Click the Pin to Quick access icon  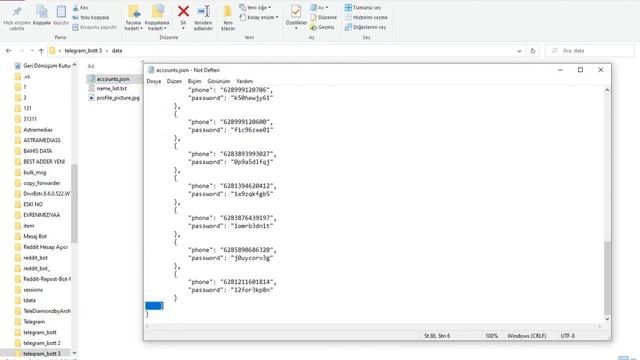pyautogui.click(x=17, y=12)
